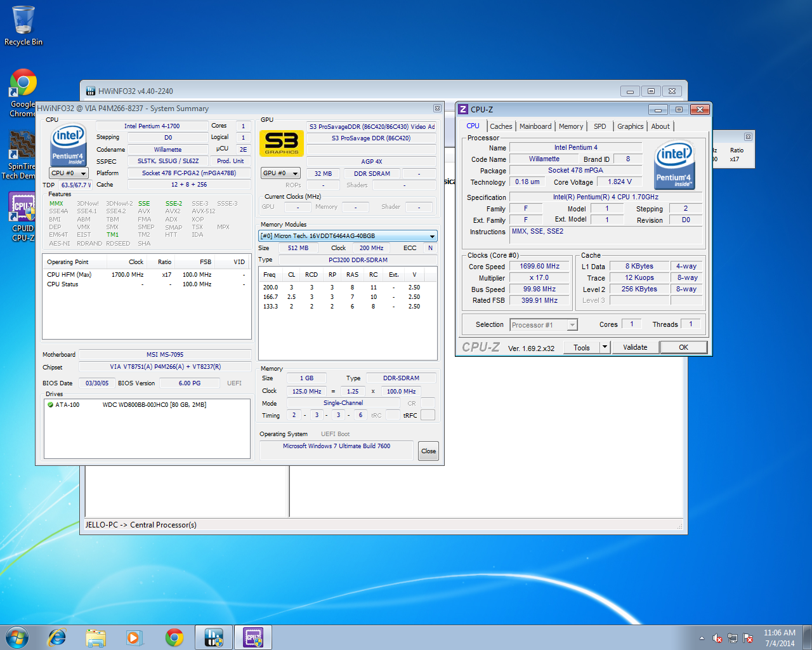
Task: Click the Intel Pentium 4 logo in HWiNFO
Action: tap(68, 145)
